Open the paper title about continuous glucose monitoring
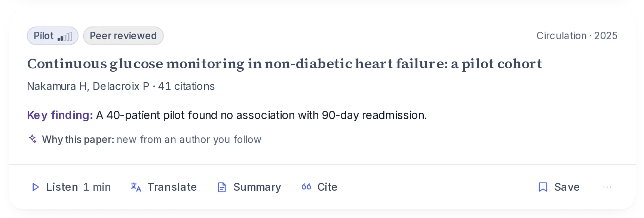Screen dimensions: 644x218 (285, 64)
